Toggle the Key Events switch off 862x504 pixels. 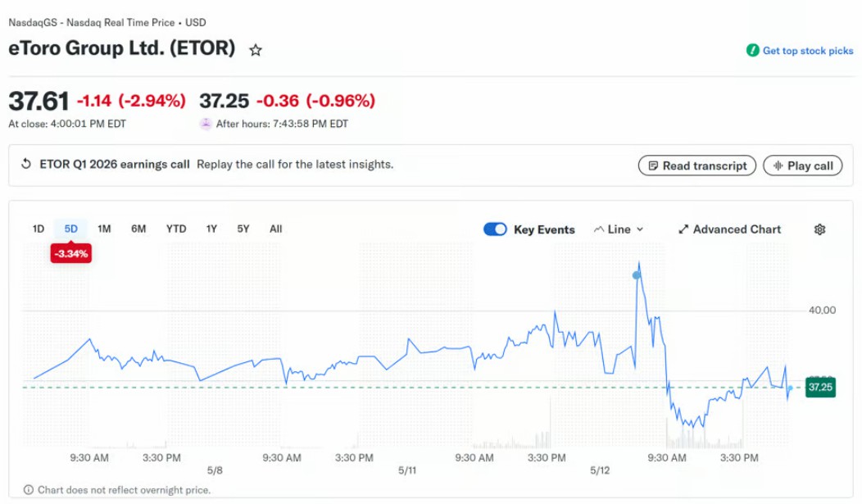[x=495, y=229]
